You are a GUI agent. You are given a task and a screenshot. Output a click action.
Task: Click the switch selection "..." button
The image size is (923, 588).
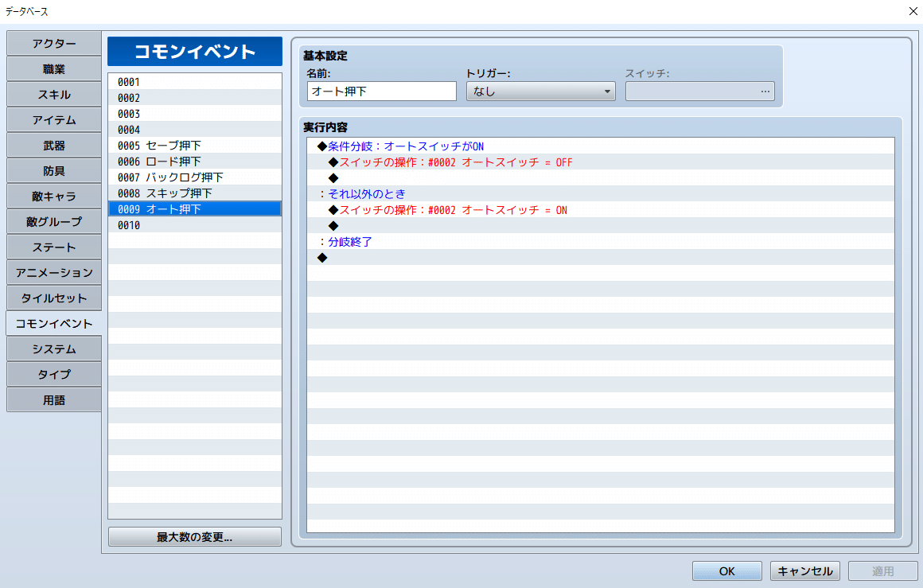coord(765,91)
